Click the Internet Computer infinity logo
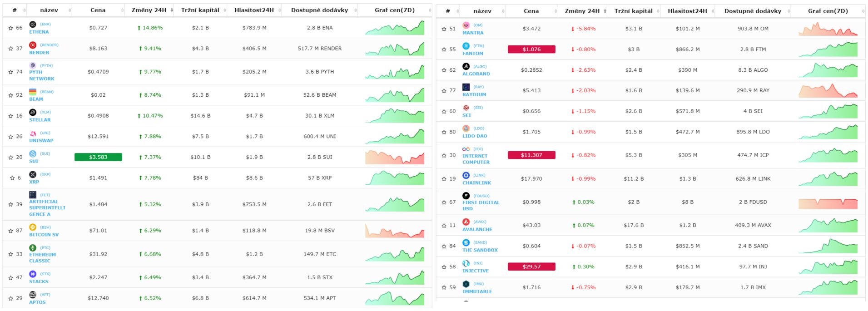The image size is (868, 311). click(x=466, y=149)
